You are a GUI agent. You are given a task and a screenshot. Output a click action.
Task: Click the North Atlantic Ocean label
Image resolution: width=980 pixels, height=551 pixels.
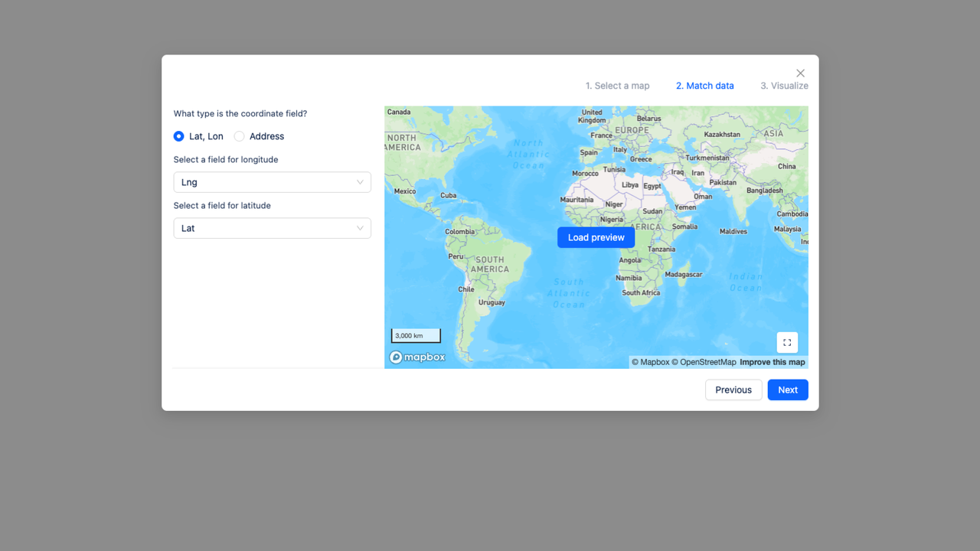pos(528,154)
